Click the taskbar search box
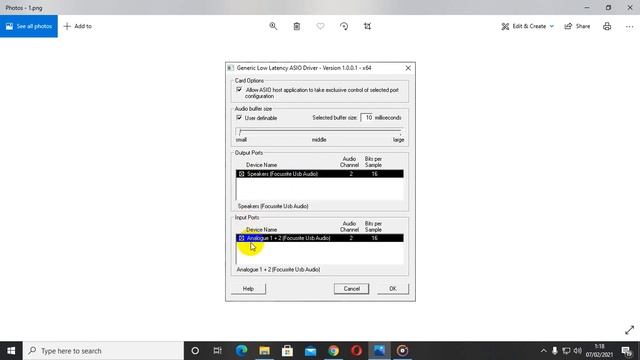The width and height of the screenshot is (640, 360). tap(103, 351)
